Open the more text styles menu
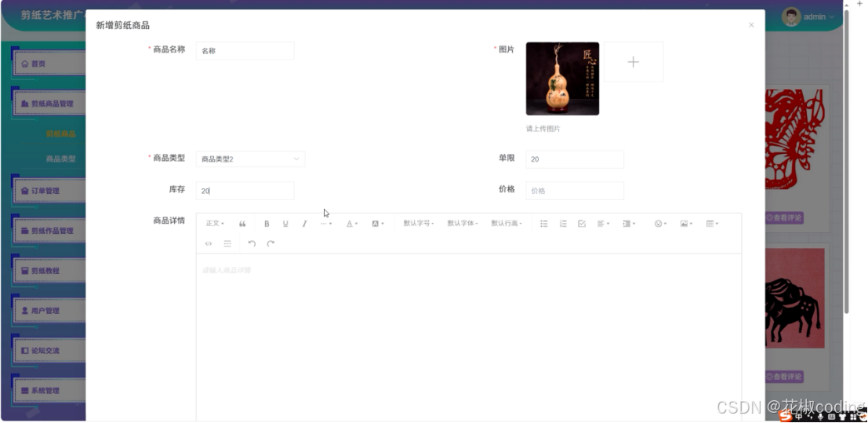Image resolution: width=868 pixels, height=423 pixels. pyautogui.click(x=326, y=224)
